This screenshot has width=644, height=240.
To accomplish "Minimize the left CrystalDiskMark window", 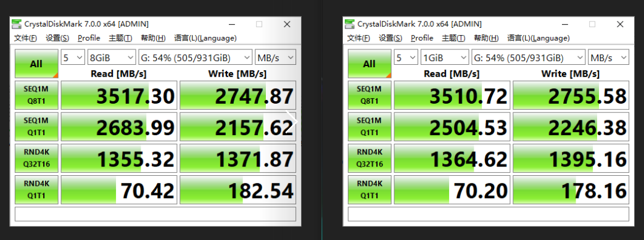I will tap(232, 24).
